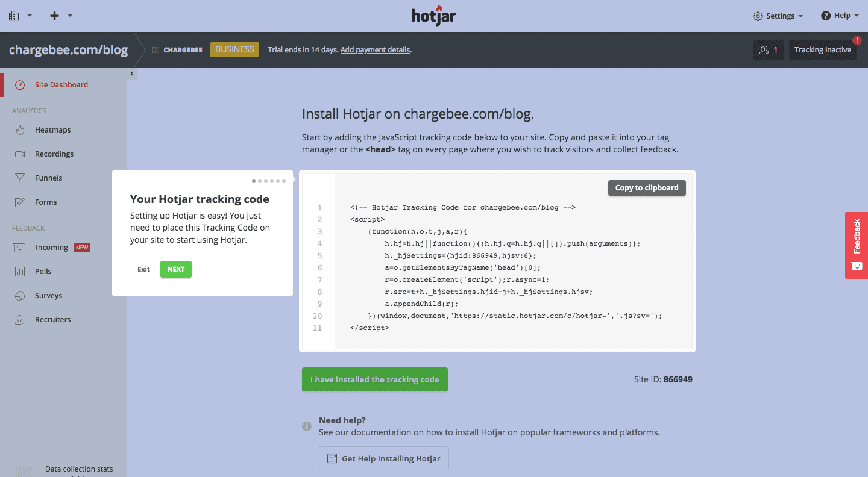The height and width of the screenshot is (477, 868).
Task: Open the Help dropdown
Action: 840,16
